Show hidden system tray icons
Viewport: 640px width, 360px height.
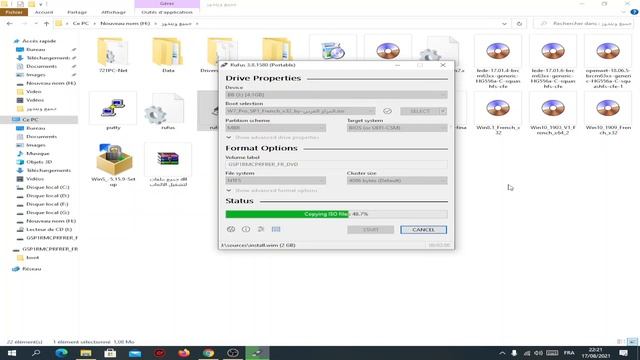coord(502,353)
